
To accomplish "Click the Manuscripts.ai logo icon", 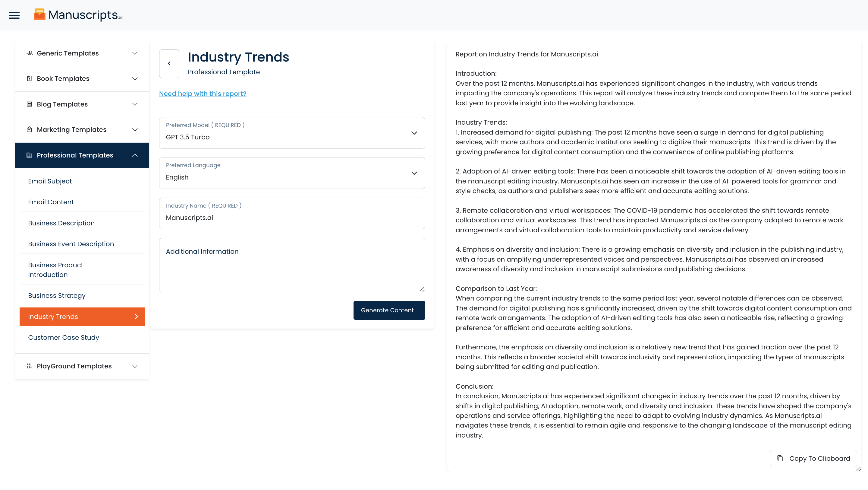I will [39, 14].
